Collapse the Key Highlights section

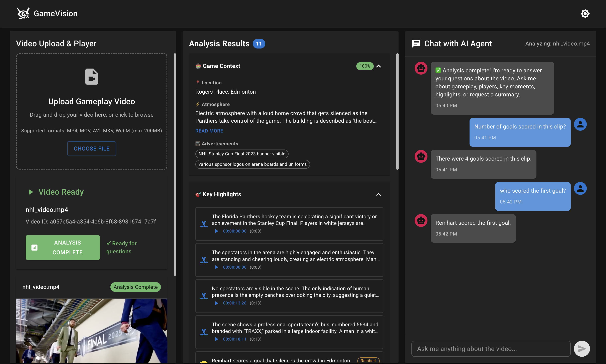378,194
